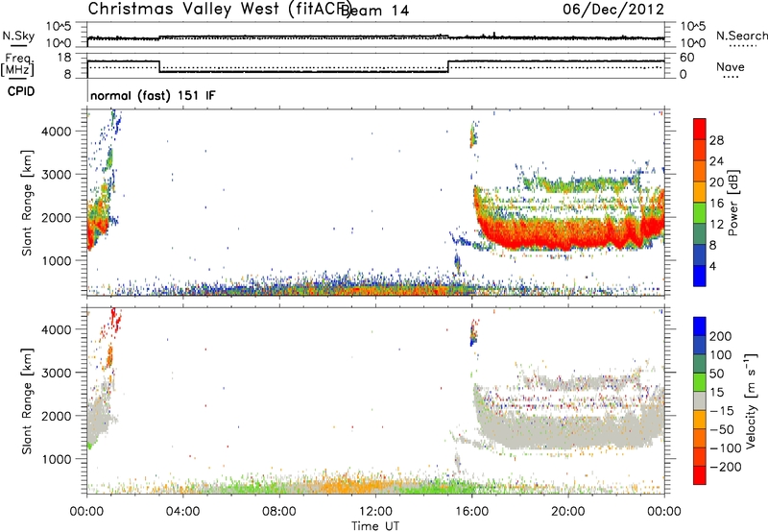
Task: Click the '1000' range tick in the velocity panel
Action: tap(56, 459)
